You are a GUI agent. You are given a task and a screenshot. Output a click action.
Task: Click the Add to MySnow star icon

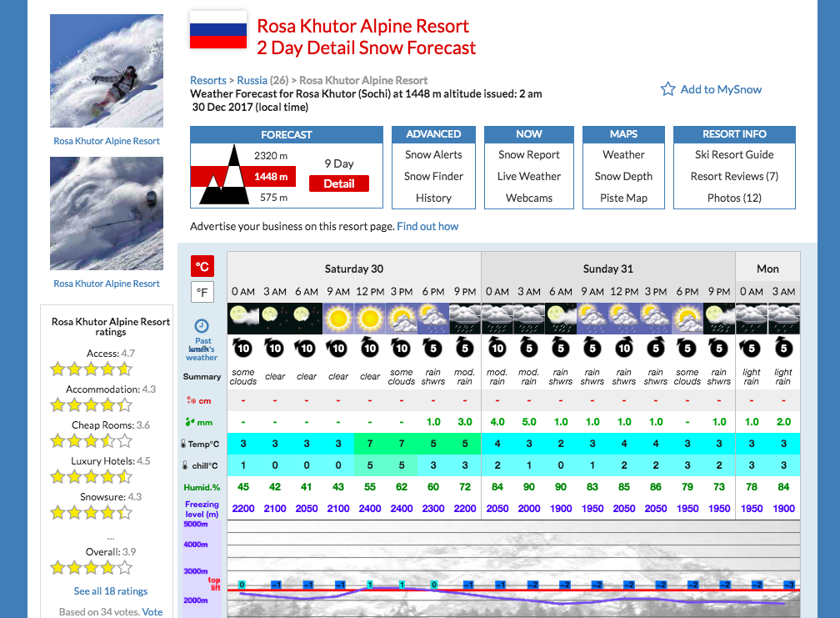click(667, 89)
